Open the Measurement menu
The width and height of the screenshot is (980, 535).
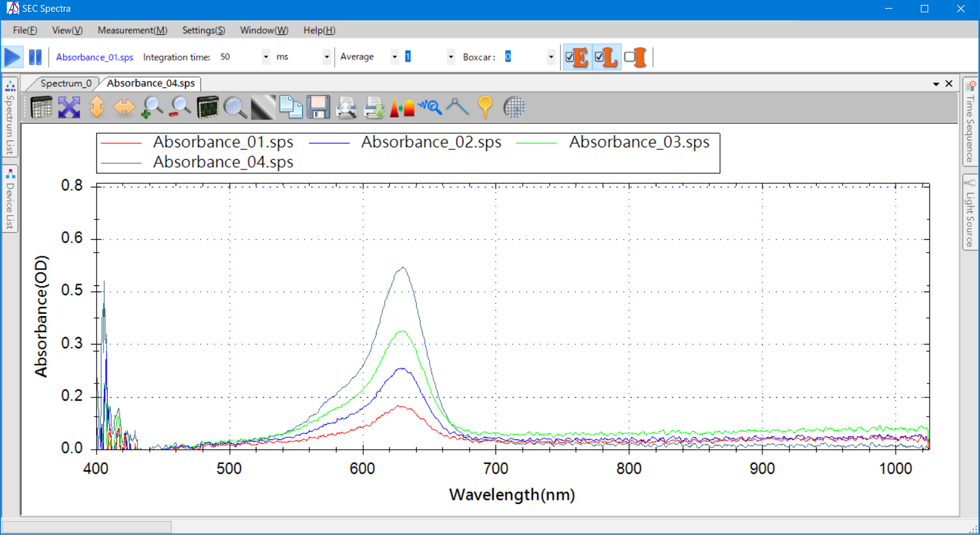(x=132, y=30)
